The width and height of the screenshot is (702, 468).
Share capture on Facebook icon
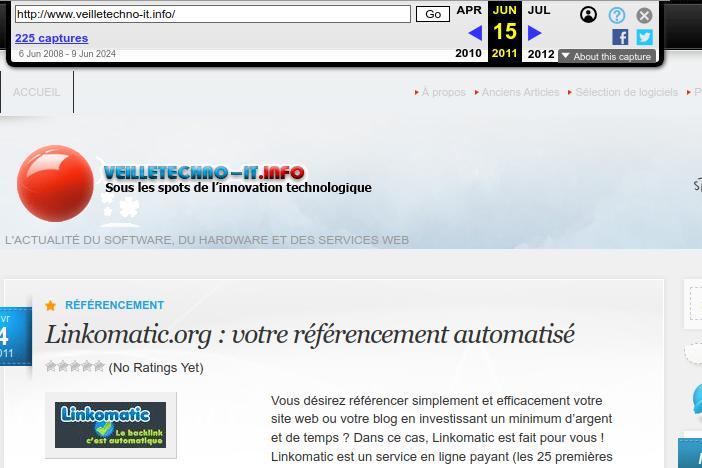click(620, 37)
